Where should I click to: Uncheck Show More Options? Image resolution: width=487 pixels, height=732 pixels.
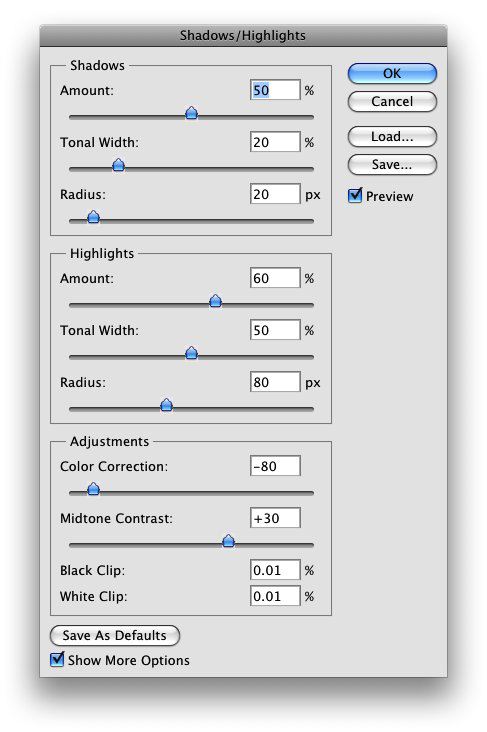(57, 659)
